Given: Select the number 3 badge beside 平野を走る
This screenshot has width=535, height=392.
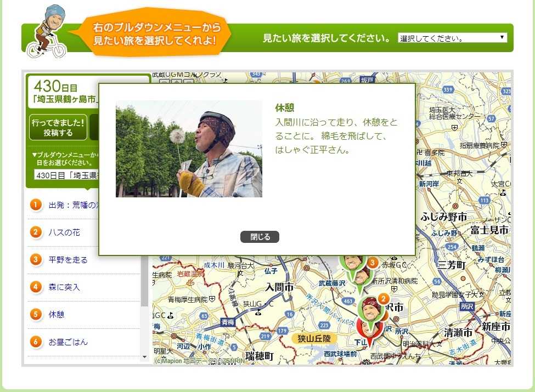Looking at the screenshot, I should coord(36,260).
